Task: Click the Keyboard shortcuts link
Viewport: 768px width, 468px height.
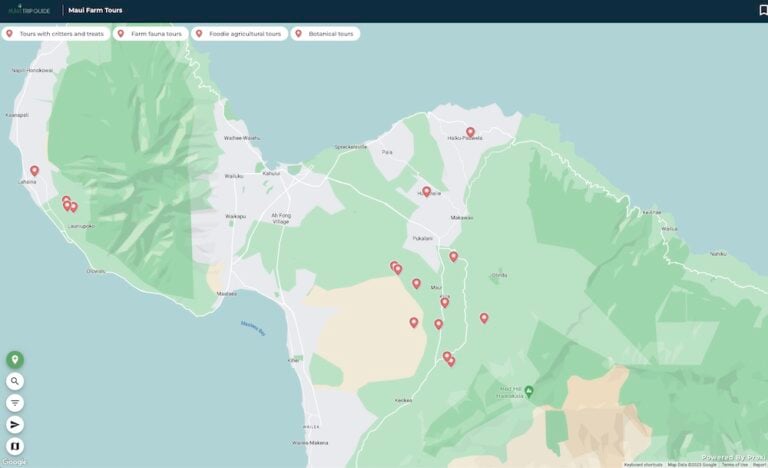Action: pyautogui.click(x=643, y=465)
